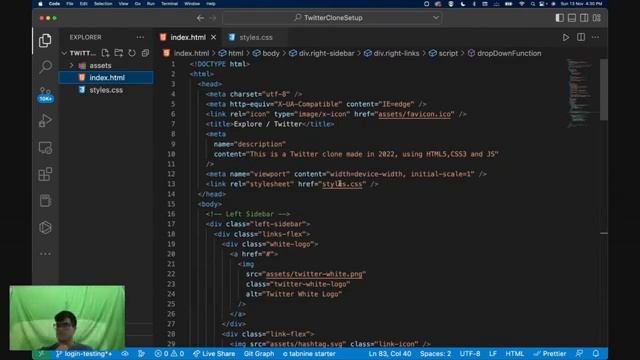Image resolution: width=640 pixels, height=360 pixels.
Task: Collapse all folders in Explorer
Action: [x=145, y=53]
